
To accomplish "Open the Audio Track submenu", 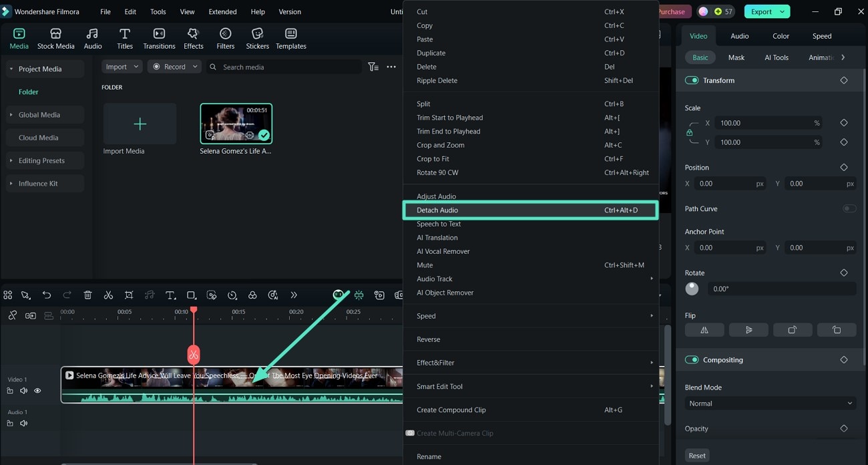I will [x=531, y=279].
